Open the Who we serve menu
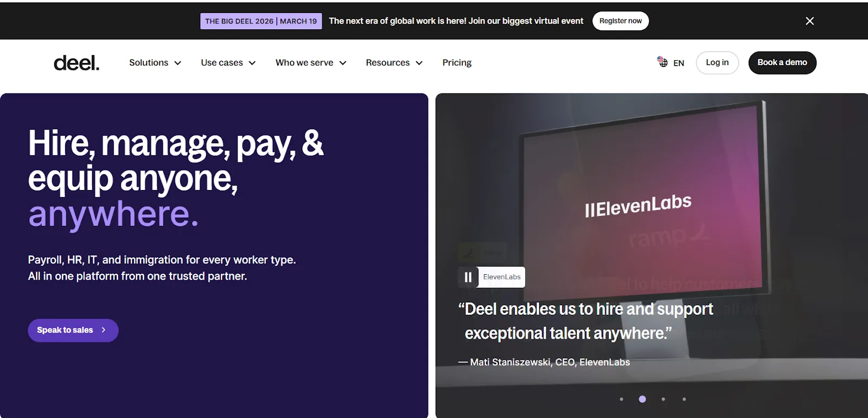Image resolution: width=868 pixels, height=418 pixels. tap(311, 62)
